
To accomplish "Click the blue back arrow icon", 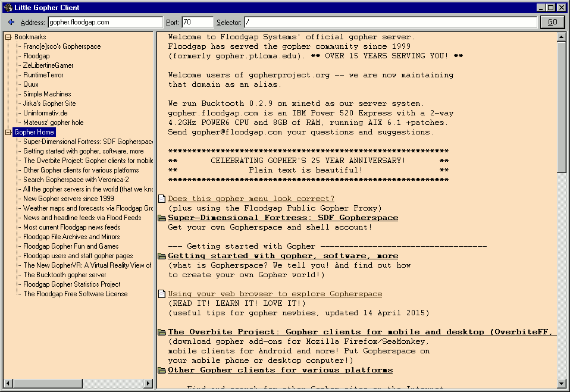I will point(11,23).
